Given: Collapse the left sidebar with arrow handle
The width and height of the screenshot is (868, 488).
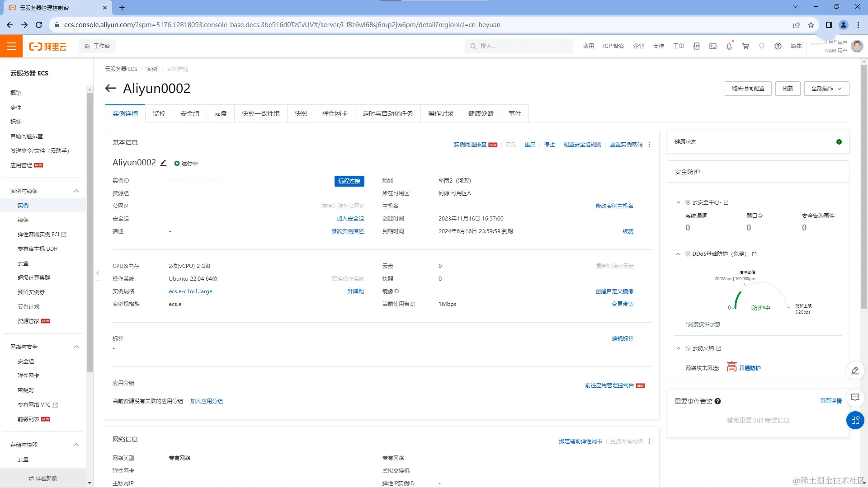Looking at the screenshot, I should click(x=98, y=273).
